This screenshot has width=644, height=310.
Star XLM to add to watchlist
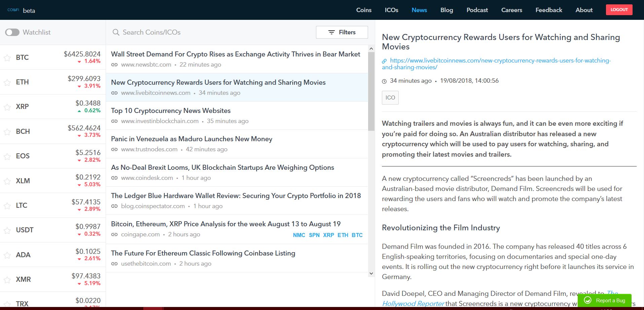click(7, 181)
